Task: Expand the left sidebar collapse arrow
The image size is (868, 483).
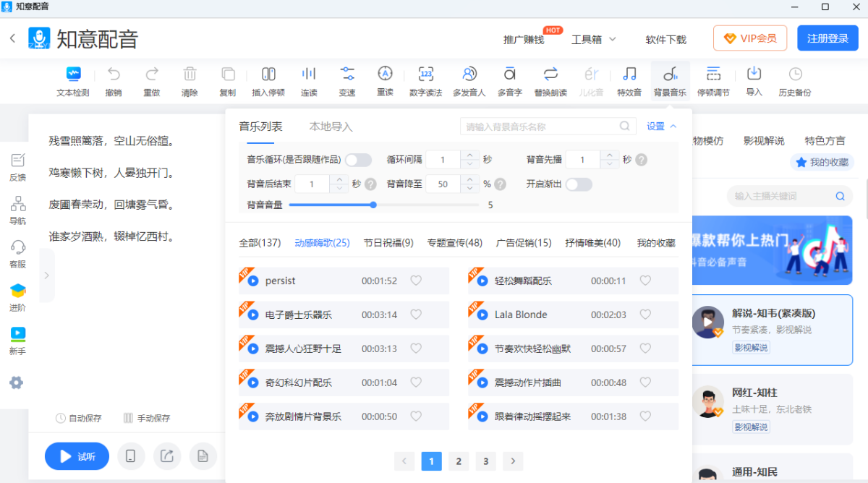Action: (46, 275)
